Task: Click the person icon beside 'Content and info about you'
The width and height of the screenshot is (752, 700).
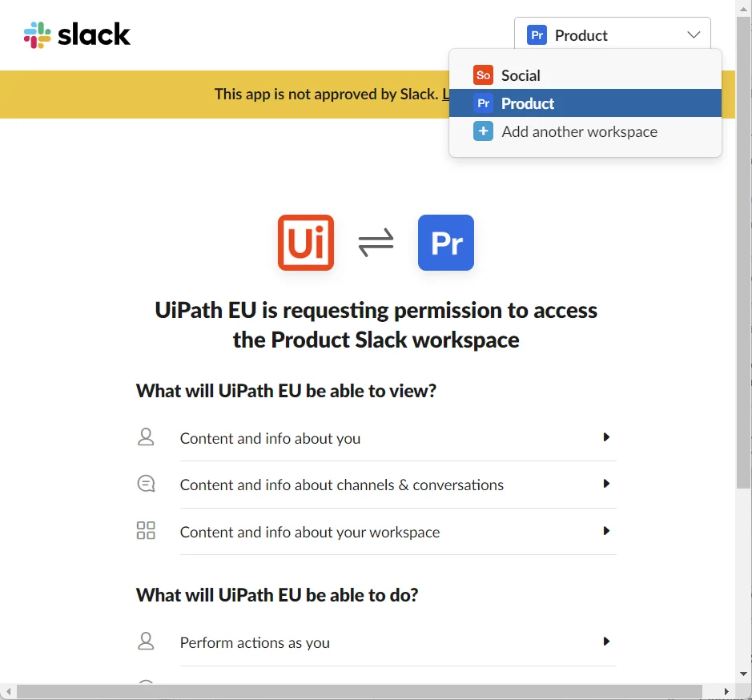Action: [x=146, y=437]
